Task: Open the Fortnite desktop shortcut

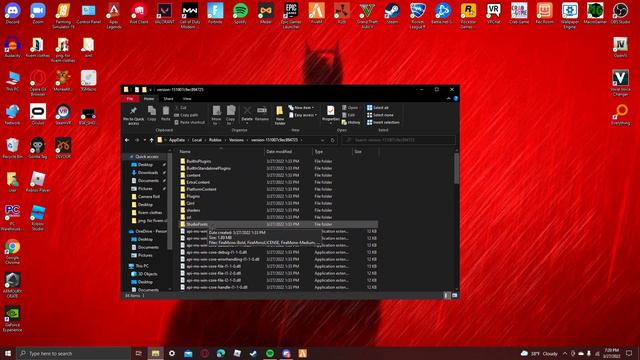Action: point(215,13)
